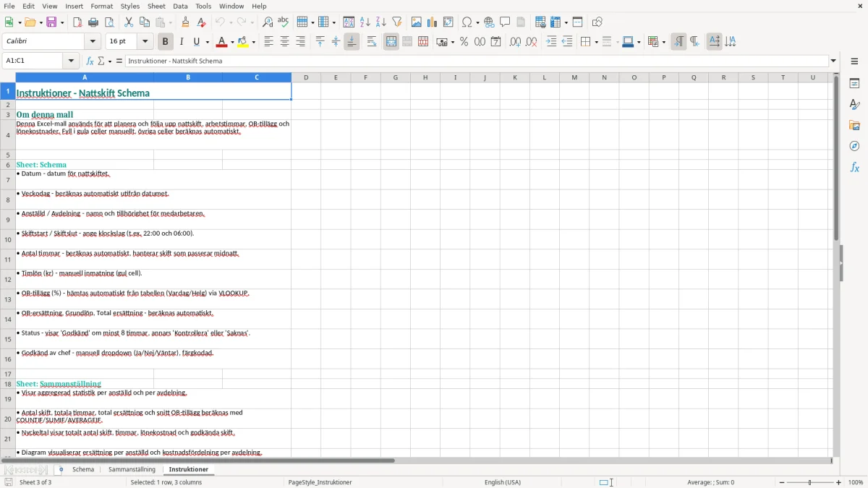Click the Save document icon
Image resolution: width=868 pixels, height=488 pixels.
(52, 22)
